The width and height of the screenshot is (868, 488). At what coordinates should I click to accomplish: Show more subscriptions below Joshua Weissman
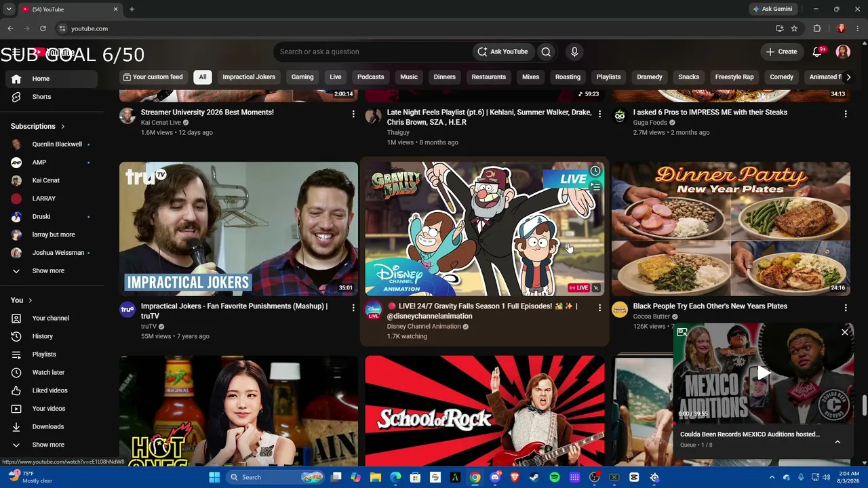(x=52, y=270)
